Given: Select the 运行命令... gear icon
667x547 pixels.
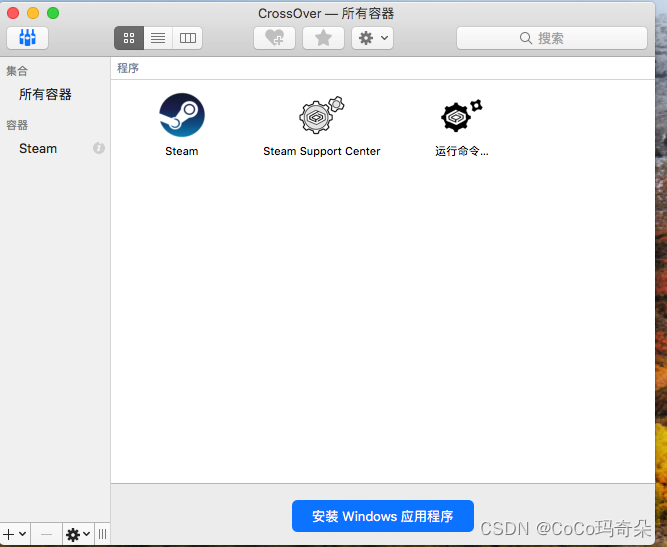Looking at the screenshot, I should tap(462, 115).
